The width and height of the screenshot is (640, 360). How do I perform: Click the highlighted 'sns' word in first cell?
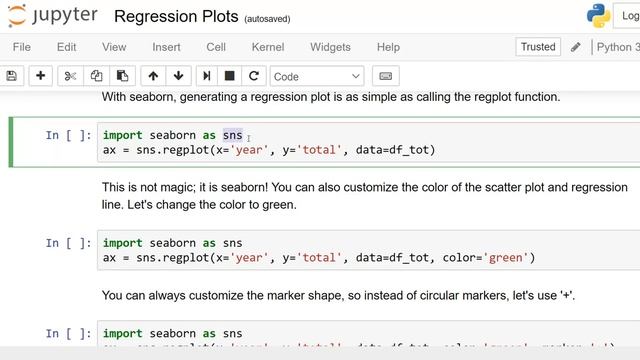tap(233, 135)
